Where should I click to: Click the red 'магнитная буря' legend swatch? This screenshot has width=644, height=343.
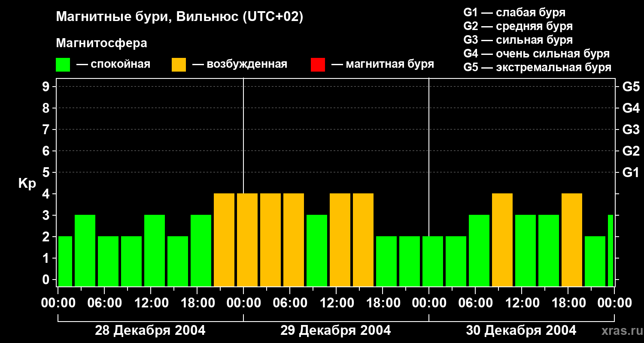point(318,65)
